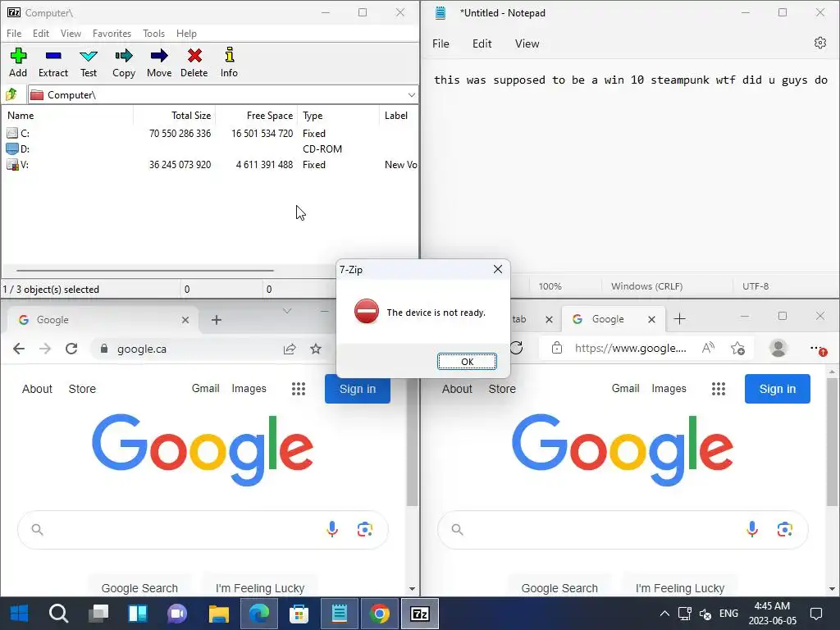The width and height of the screenshot is (840, 630).
Task: Open the View menu in Notepad
Action: (527, 44)
